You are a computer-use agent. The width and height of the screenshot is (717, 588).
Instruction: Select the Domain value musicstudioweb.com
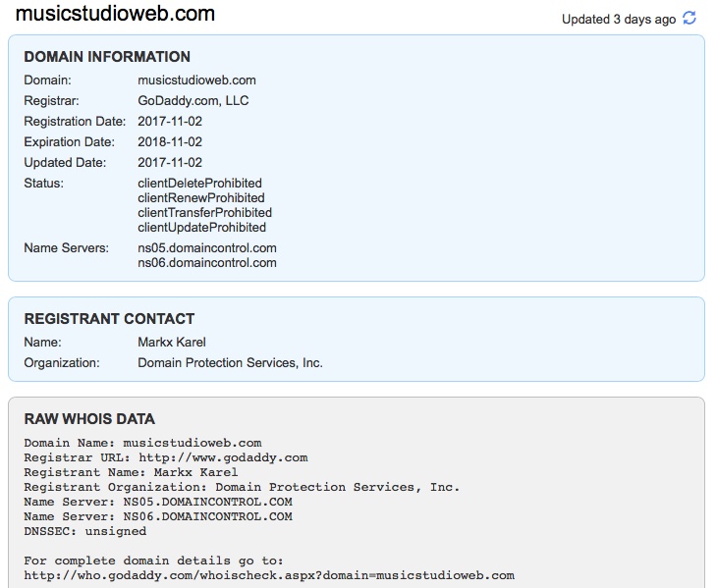(196, 80)
